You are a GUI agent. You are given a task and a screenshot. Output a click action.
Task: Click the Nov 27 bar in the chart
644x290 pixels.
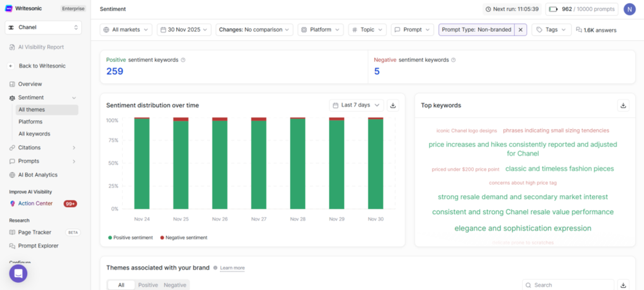(259, 163)
